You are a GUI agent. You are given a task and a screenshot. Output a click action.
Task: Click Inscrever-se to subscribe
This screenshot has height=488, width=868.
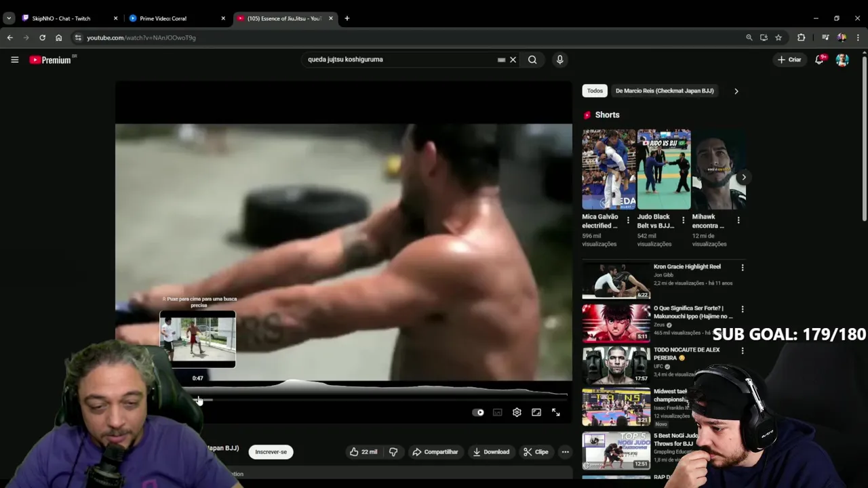[x=271, y=451]
